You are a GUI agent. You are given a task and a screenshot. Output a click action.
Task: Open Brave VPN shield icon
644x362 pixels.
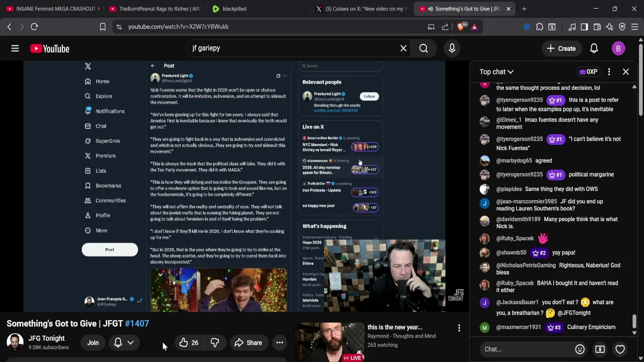(x=622, y=27)
